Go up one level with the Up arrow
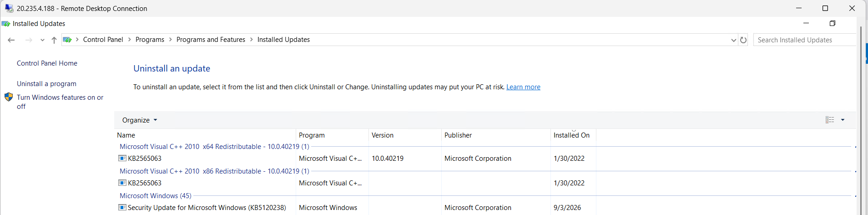This screenshot has width=868, height=215. 54,40
